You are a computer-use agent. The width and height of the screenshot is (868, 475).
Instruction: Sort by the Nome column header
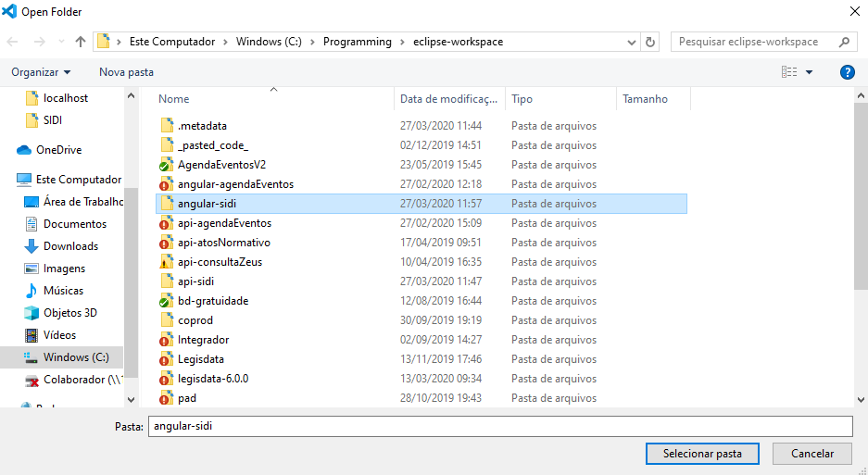[x=174, y=99]
